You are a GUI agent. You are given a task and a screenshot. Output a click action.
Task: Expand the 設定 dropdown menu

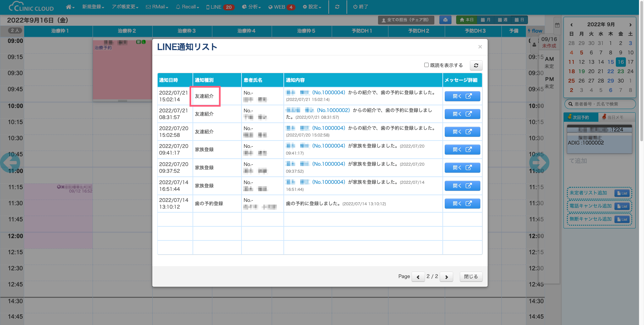[312, 7]
